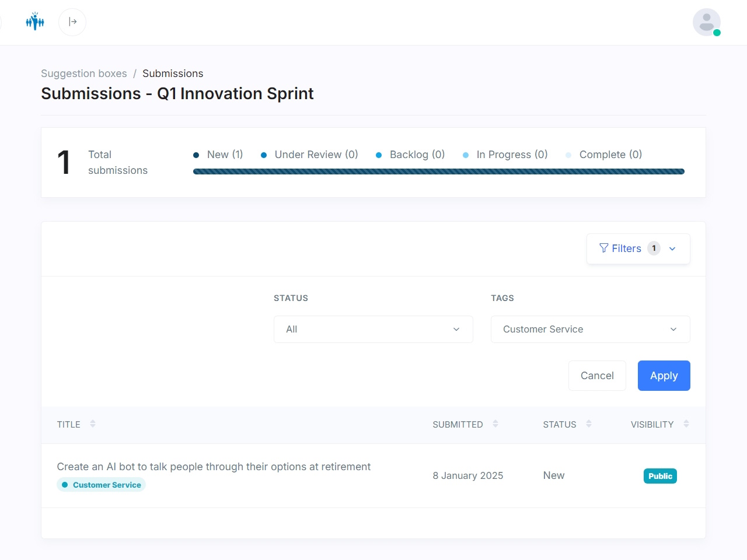Image resolution: width=747 pixels, height=560 pixels.
Task: Sort the table by the TITLE column arrows
Action: coord(93,424)
